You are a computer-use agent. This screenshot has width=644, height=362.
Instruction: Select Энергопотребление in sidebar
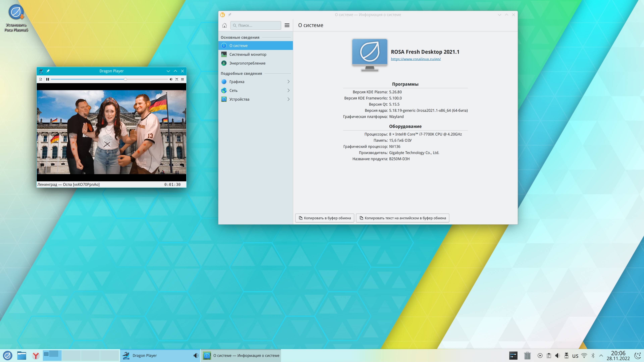(x=247, y=63)
